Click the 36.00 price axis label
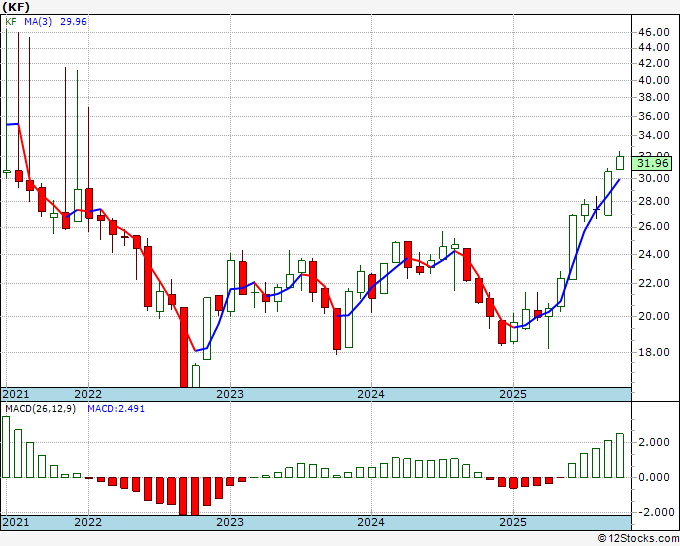680x546 pixels. (x=653, y=116)
